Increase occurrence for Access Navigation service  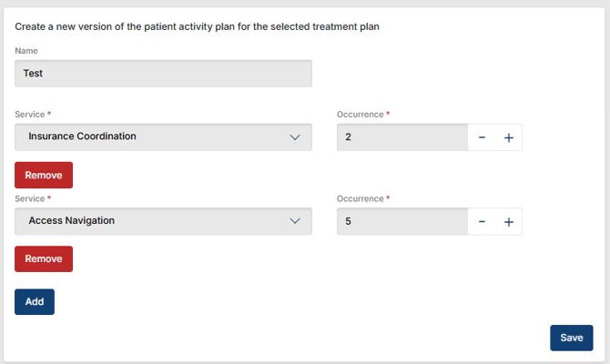(x=508, y=221)
